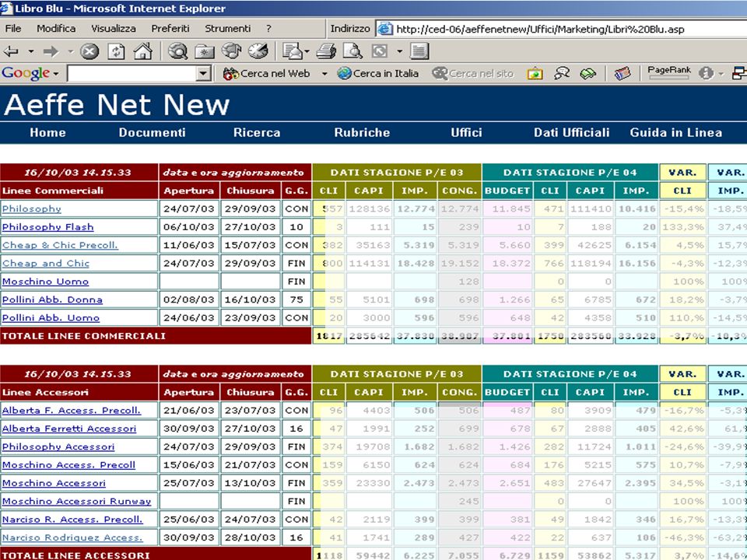
Task: Open the Visualizza menu
Action: 114,29
